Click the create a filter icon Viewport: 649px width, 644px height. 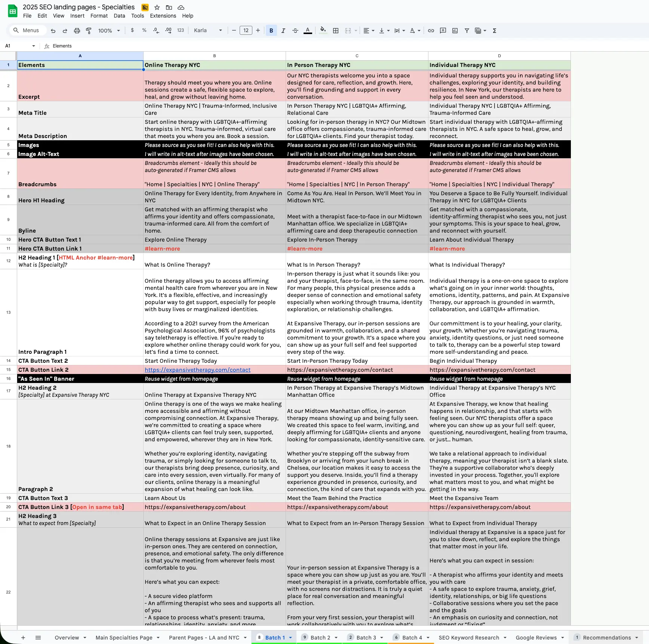coord(467,31)
